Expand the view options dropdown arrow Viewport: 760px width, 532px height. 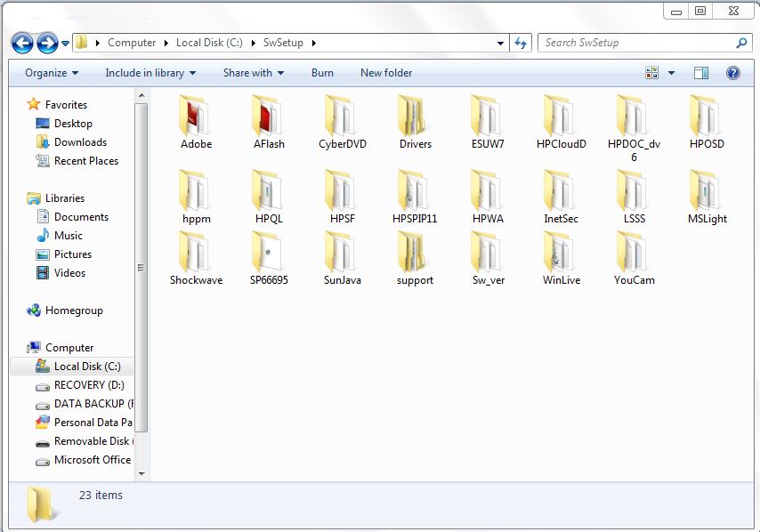(x=671, y=73)
